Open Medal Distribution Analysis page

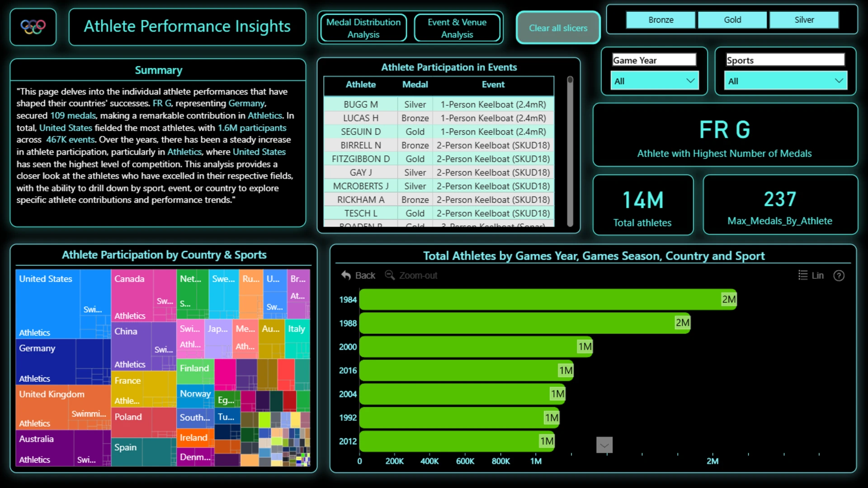pyautogui.click(x=363, y=28)
